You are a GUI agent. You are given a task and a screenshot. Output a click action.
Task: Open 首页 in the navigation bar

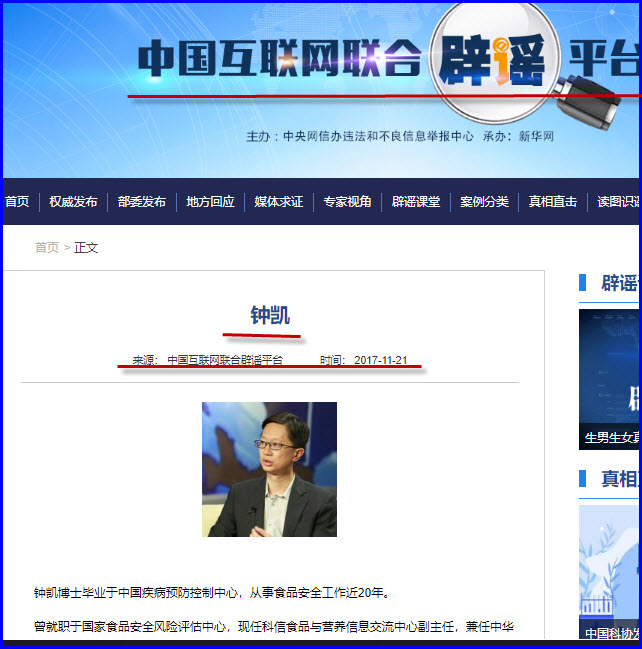coord(17,202)
